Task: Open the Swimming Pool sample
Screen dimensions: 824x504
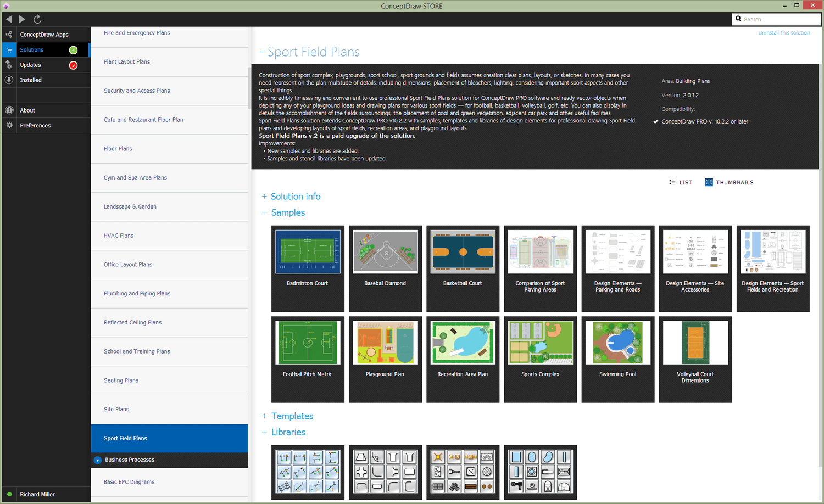Action: point(617,360)
